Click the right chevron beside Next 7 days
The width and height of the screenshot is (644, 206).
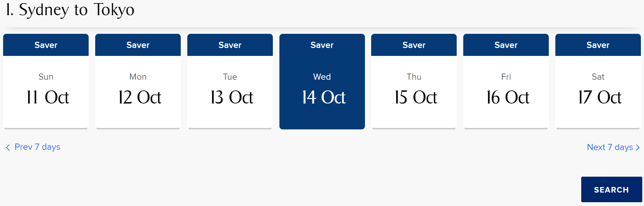(637, 148)
